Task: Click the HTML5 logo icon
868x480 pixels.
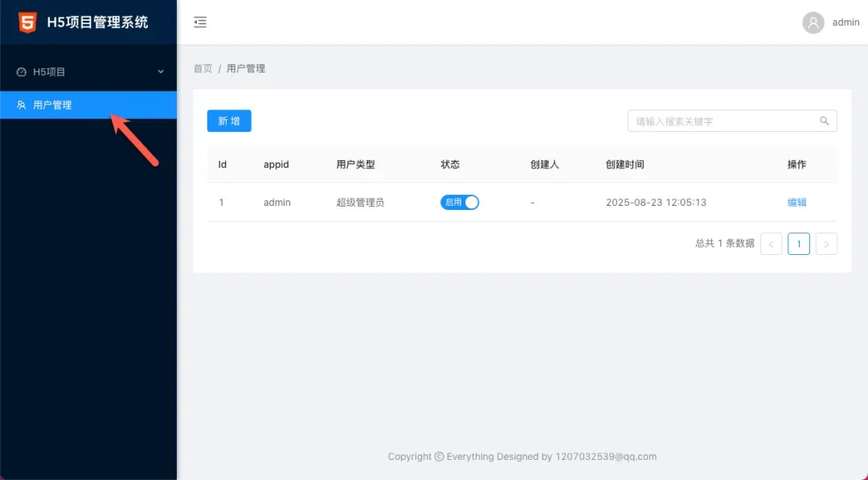Action: pos(27,22)
